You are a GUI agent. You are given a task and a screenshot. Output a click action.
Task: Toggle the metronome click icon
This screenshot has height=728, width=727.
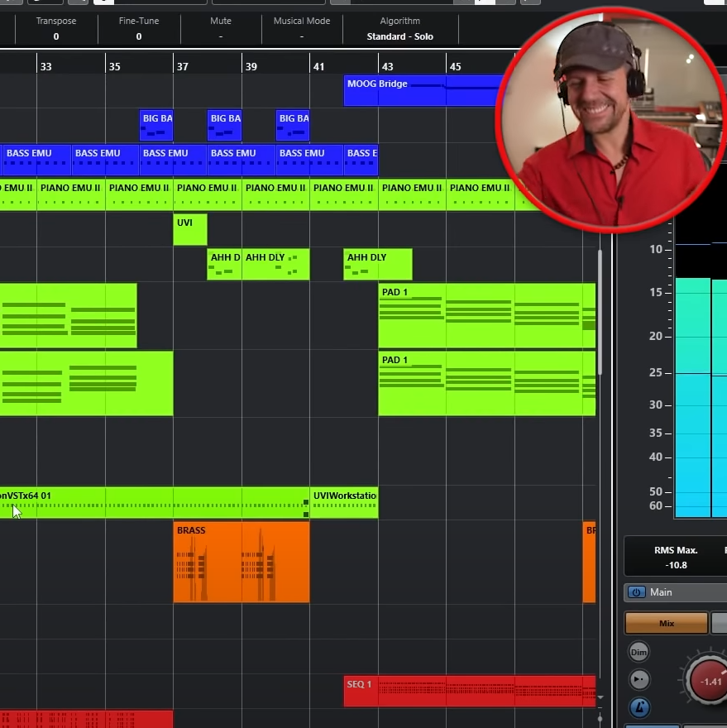(639, 708)
